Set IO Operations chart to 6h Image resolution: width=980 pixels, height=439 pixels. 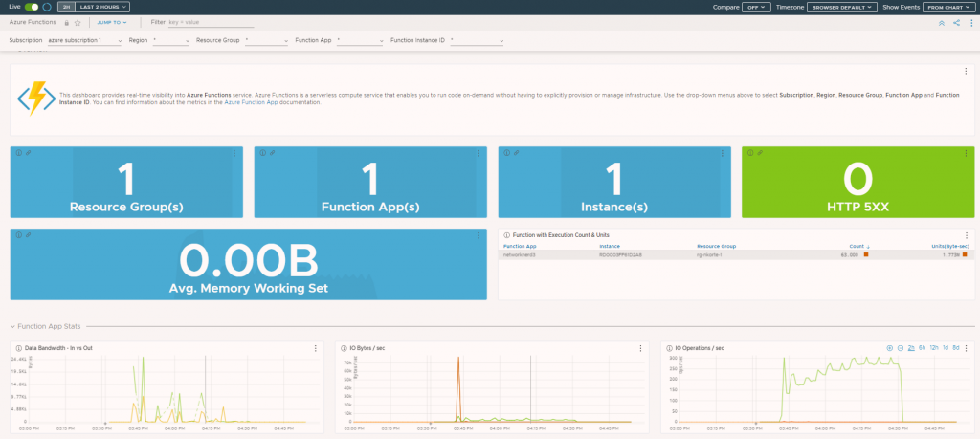point(923,348)
